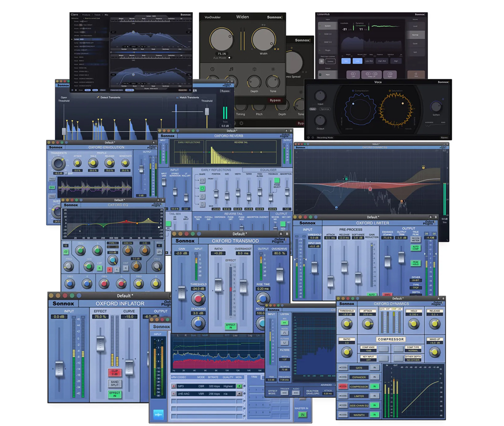Select the Normal volume button in ListenHub
The height and width of the screenshot is (426, 504).
point(415,35)
